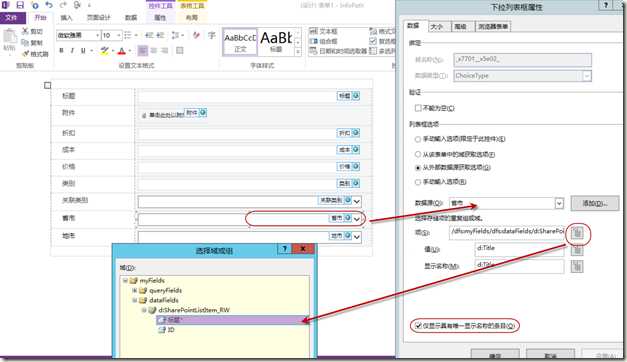Image resolution: width=627 pixels, height=362 pixels.
Task: Switch to the Properties (属性) ribbon tab
Action: point(160,18)
